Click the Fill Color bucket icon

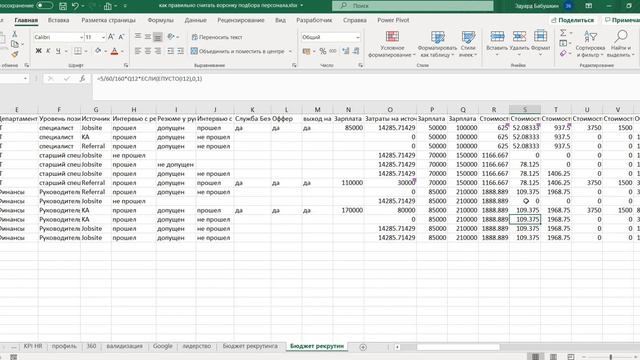(98, 51)
